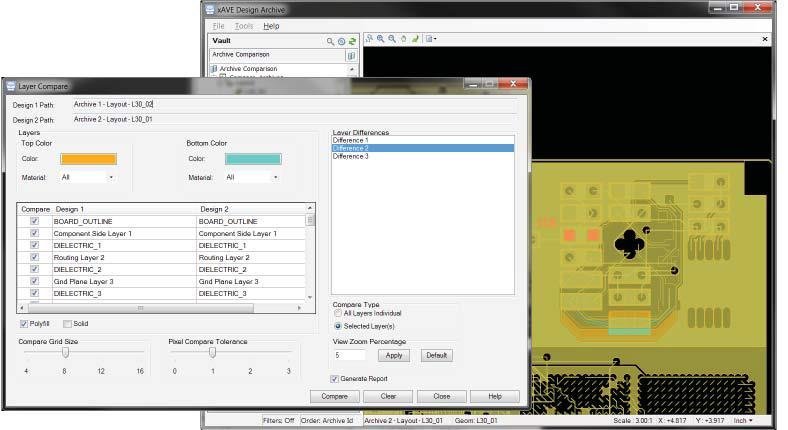Click the green refresh arrows in Vault

[x=352, y=41]
